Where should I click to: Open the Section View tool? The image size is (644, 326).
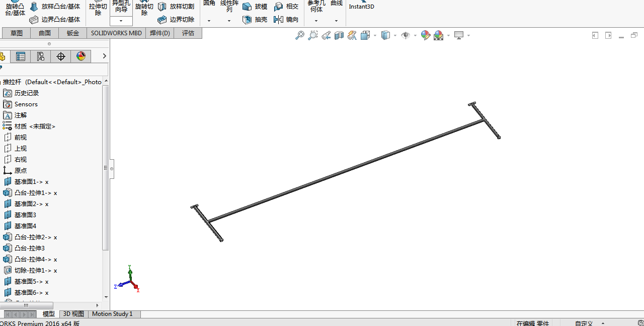click(x=339, y=35)
